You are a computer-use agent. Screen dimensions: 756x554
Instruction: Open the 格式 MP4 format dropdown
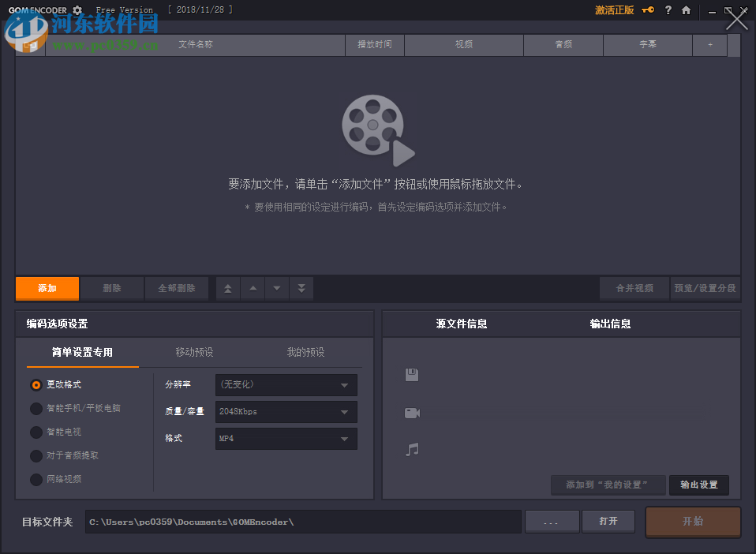pyautogui.click(x=286, y=437)
